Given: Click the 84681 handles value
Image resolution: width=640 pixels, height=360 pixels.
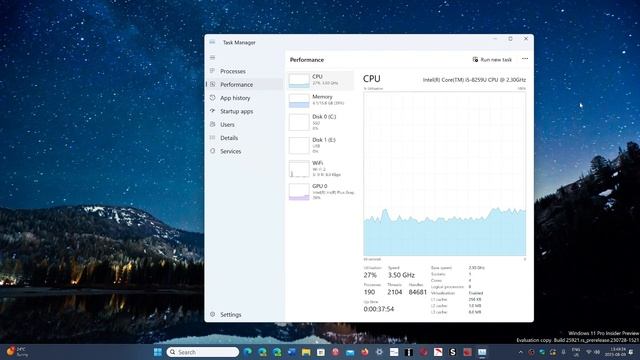Looking at the screenshot, I should tap(417, 292).
